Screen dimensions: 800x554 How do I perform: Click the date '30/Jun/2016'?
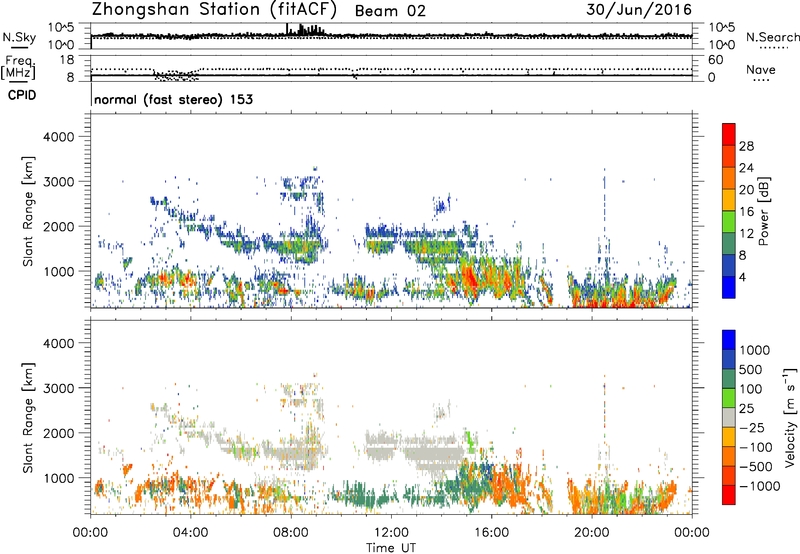[639, 9]
